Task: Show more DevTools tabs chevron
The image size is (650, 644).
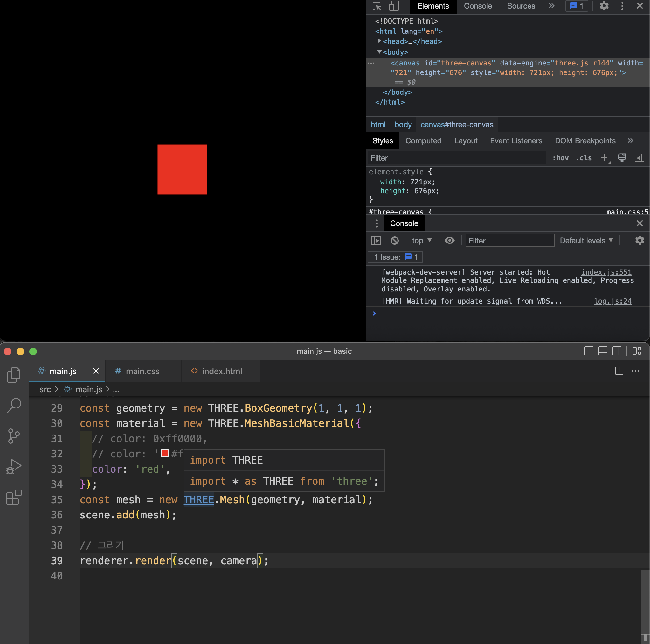Action: pyautogui.click(x=551, y=6)
